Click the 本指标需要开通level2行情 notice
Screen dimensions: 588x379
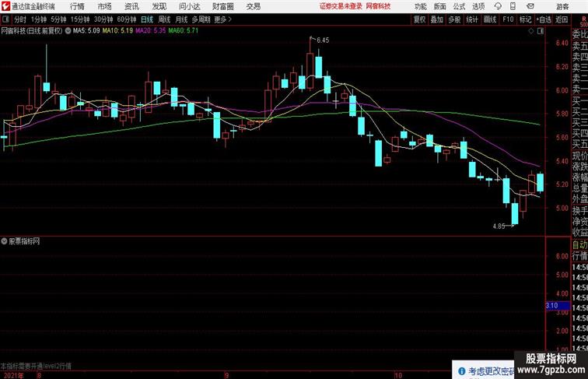tap(36, 366)
